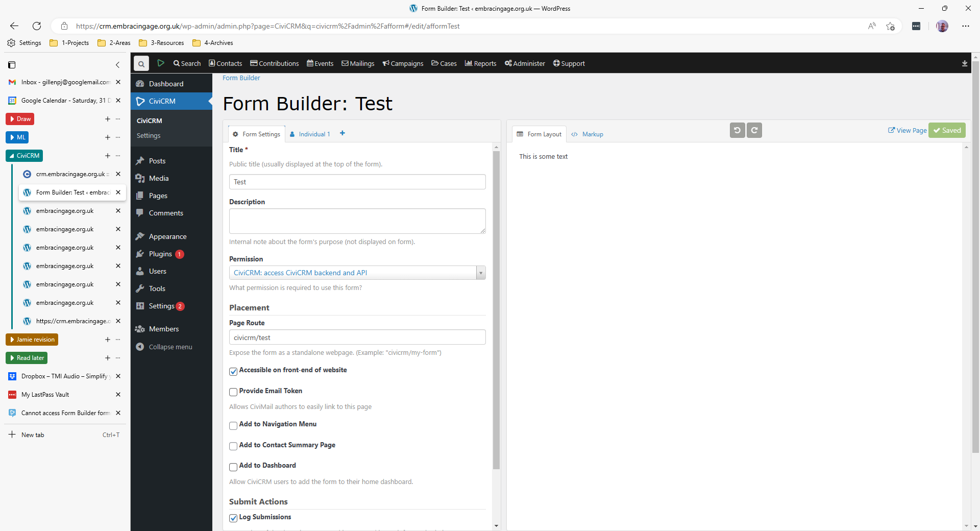
Task: Add a new entity with plus tab
Action: click(342, 133)
